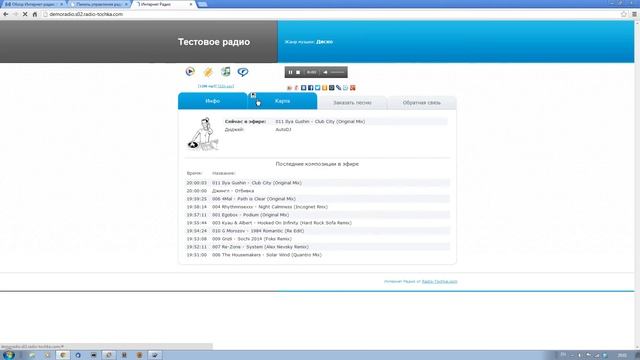Share via the red Google Plus icon

tap(353, 88)
